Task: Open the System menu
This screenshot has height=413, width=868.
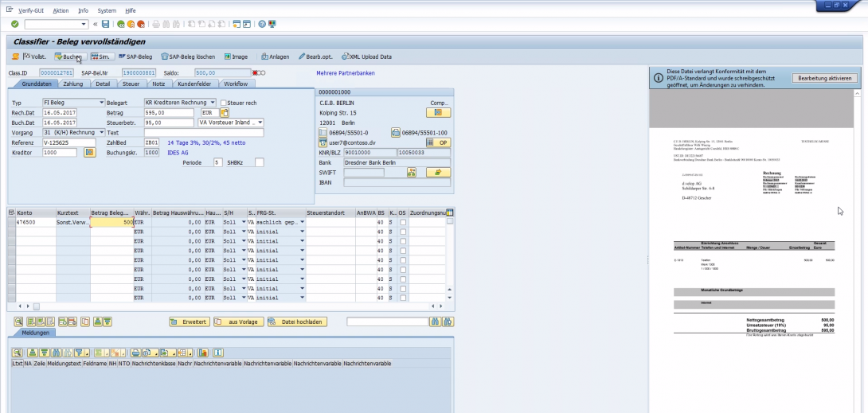Action: point(107,10)
